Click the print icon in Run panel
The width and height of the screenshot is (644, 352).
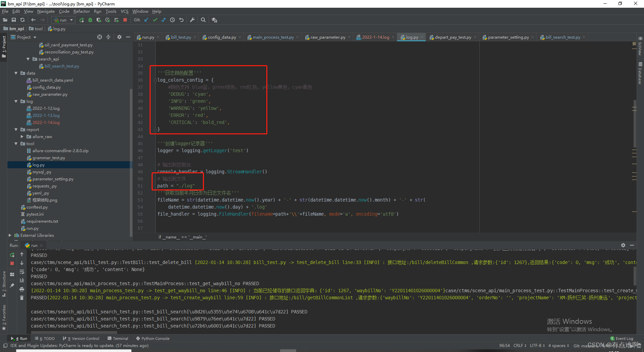pyautogui.click(x=22, y=289)
